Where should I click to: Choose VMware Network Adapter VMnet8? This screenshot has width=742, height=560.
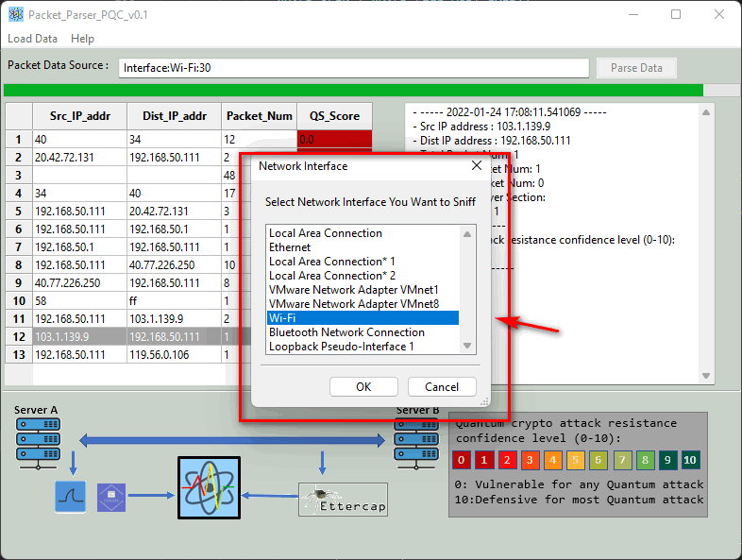pos(363,304)
